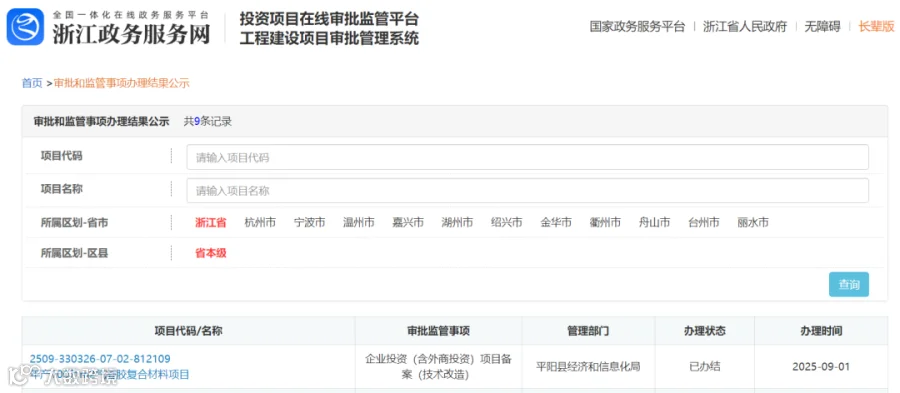Select 宁波市 region filter
The width and height of the screenshot is (900, 393).
pos(309,223)
